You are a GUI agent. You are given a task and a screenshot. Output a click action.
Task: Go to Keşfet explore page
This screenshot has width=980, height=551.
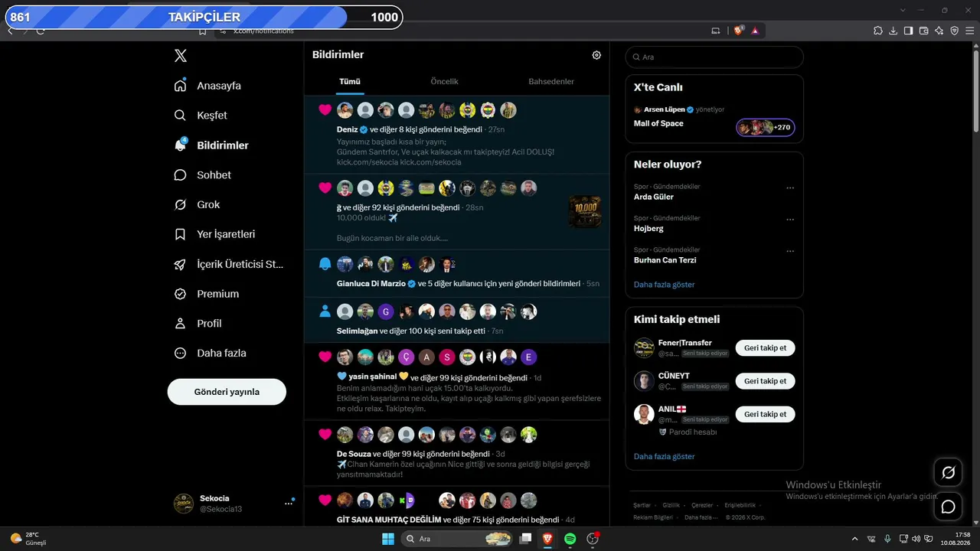(201, 116)
